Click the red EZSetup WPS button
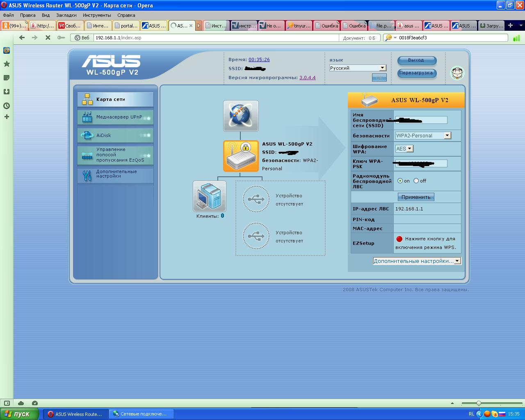 pyautogui.click(x=399, y=239)
